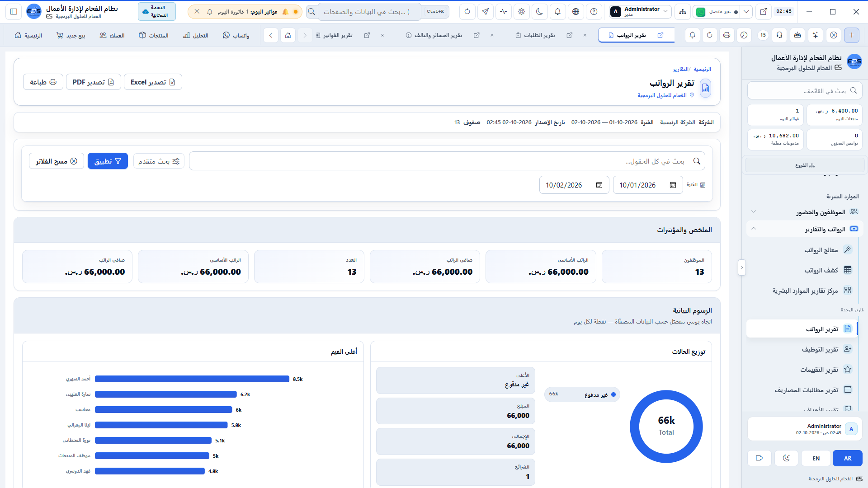The width and height of the screenshot is (868, 488).
Task: Open the robot assistant icon
Action: tap(797, 35)
